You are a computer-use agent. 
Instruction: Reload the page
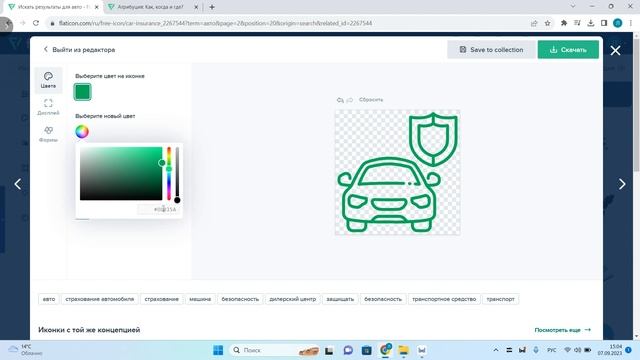point(36,23)
